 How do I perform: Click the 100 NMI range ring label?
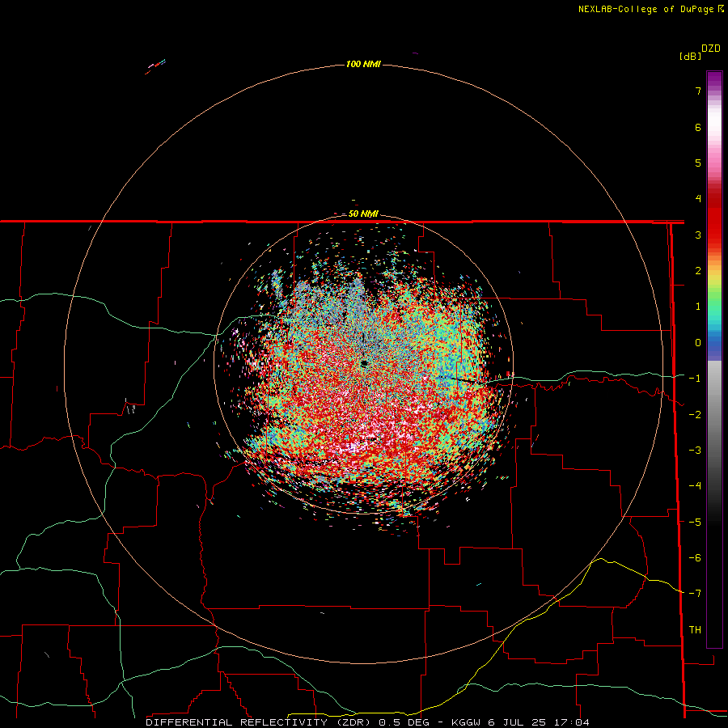click(x=363, y=64)
